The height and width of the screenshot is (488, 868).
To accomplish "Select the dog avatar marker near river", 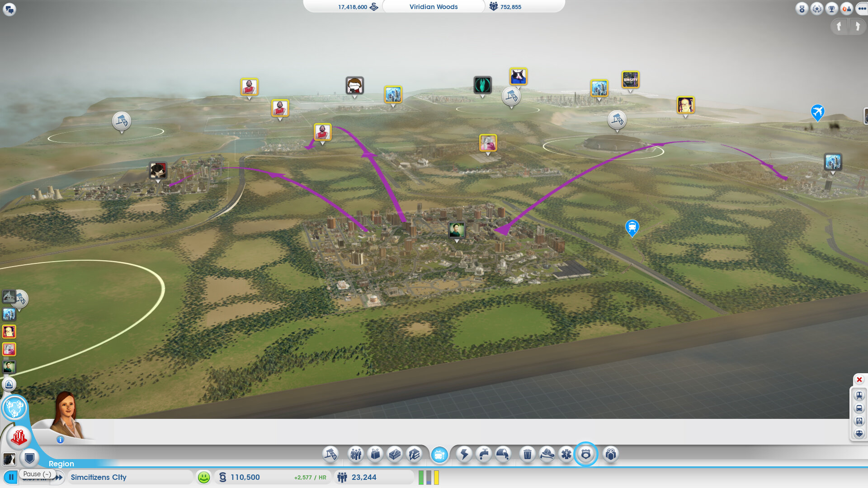I will pos(158,171).
